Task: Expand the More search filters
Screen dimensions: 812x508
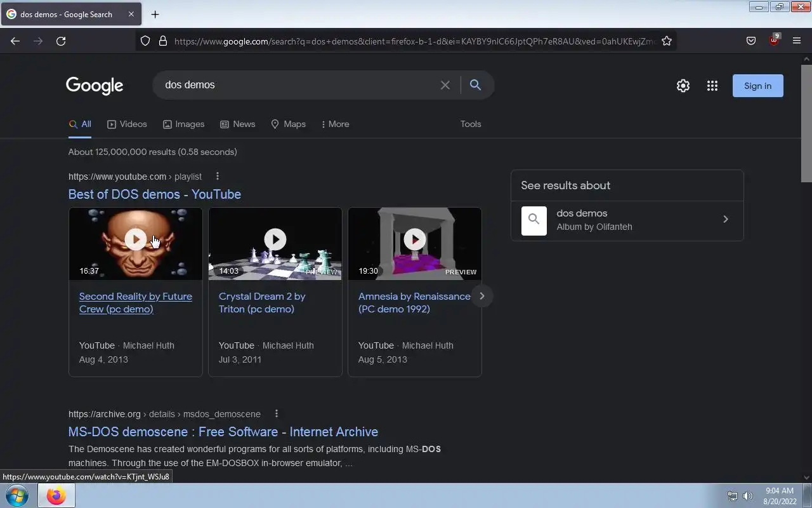Action: [336, 124]
